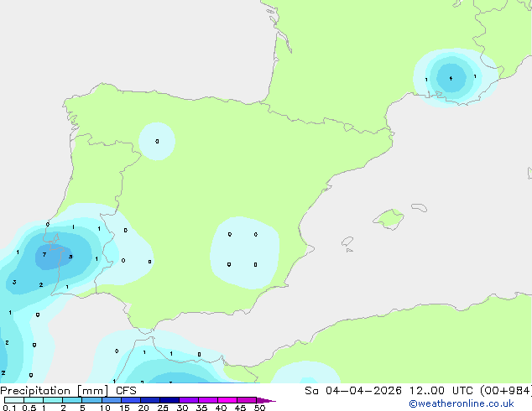Image resolution: width=532 pixels, height=411 pixels.
Task: Click the '50' legend scale label
Action: pyautogui.click(x=259, y=408)
